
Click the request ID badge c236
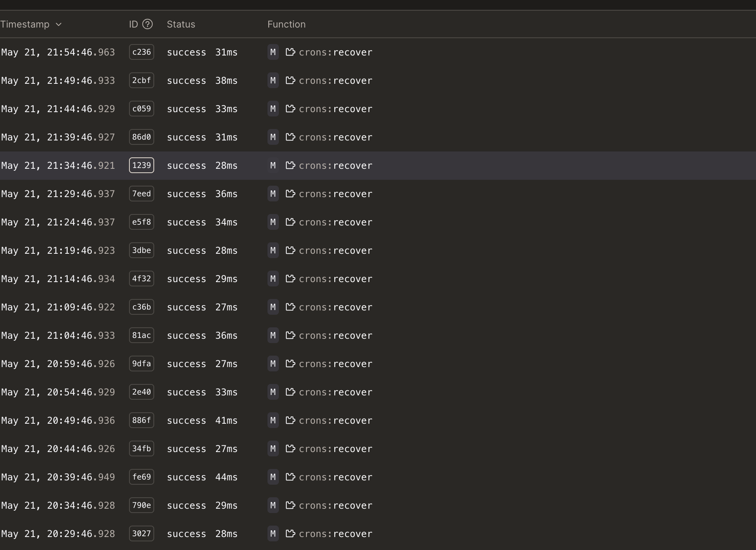(x=142, y=52)
